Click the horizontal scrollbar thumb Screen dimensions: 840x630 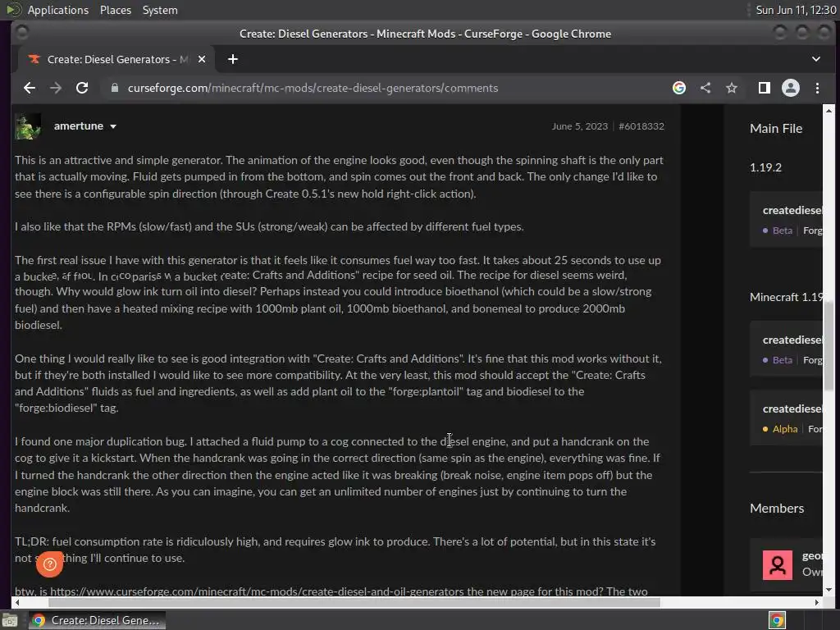(354, 602)
